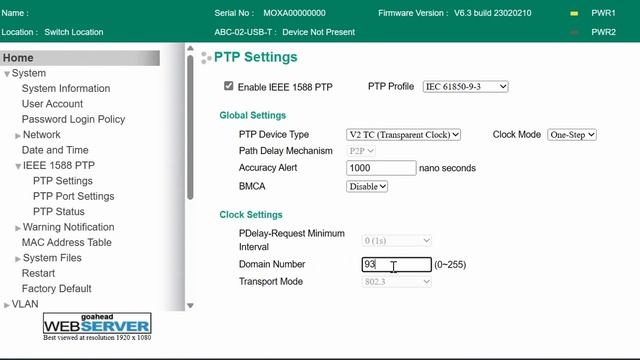Click the Global Settings heading
Viewport: 640px width, 360px height.
point(253,115)
